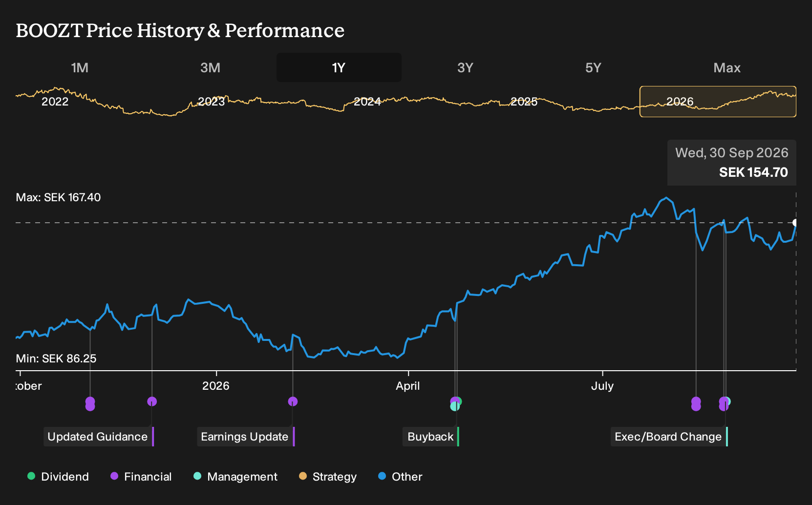The image size is (812, 505).
Task: Select the 3M time range tab
Action: click(x=210, y=67)
